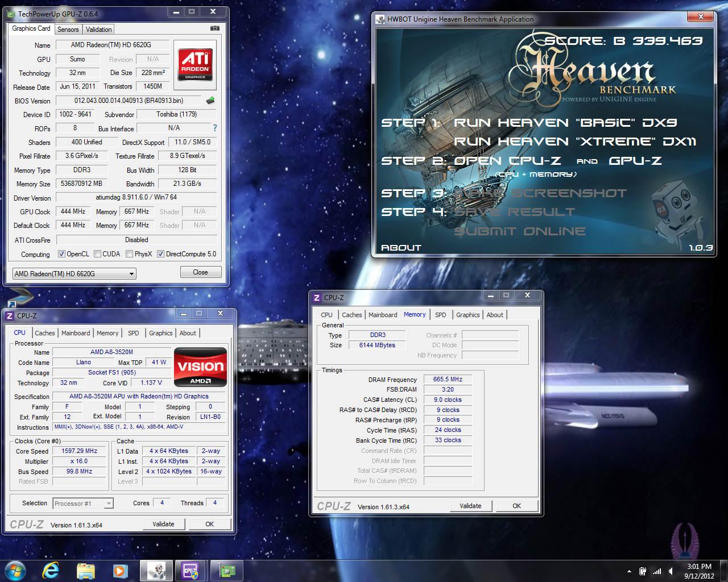This screenshot has height=582, width=728.
Task: Click the HWBOT Heaven taskbar icon
Action: (156, 570)
